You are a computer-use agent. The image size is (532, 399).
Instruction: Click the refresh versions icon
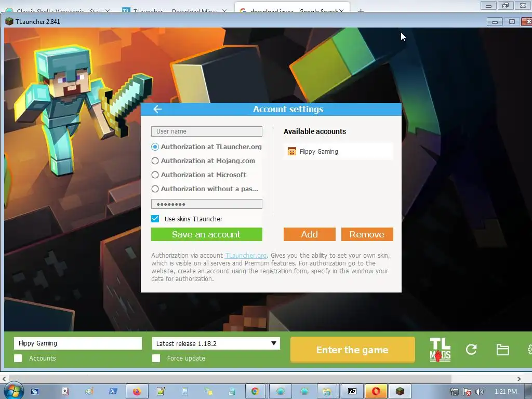471,350
